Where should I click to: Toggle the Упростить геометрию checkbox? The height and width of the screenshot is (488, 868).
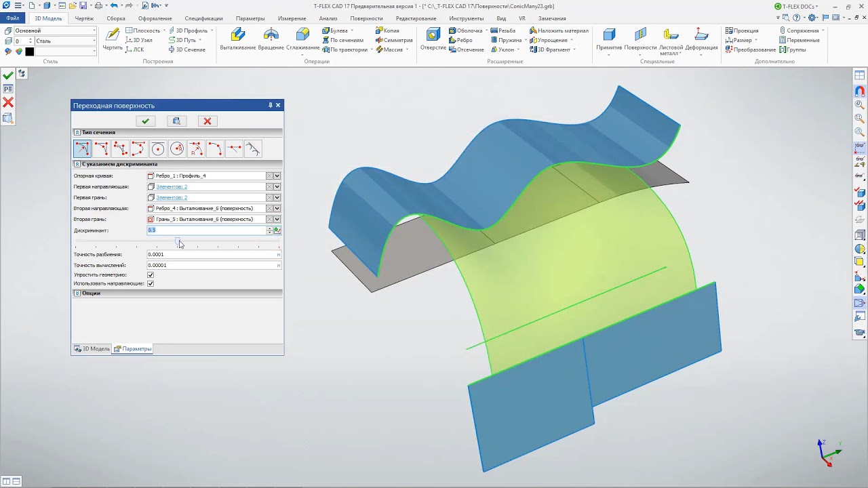click(x=151, y=274)
